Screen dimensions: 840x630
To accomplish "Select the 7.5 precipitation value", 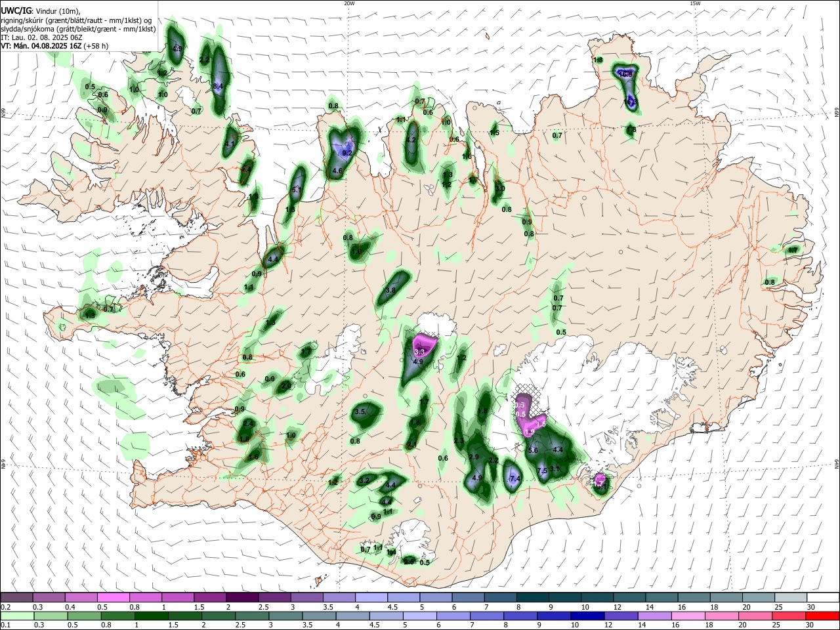I will pos(542,471).
